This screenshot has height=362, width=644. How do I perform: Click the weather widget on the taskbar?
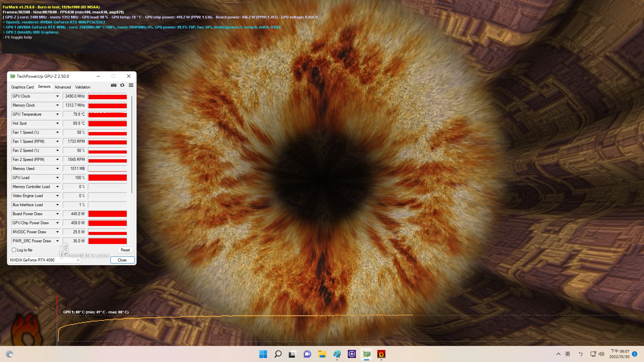(x=9, y=354)
